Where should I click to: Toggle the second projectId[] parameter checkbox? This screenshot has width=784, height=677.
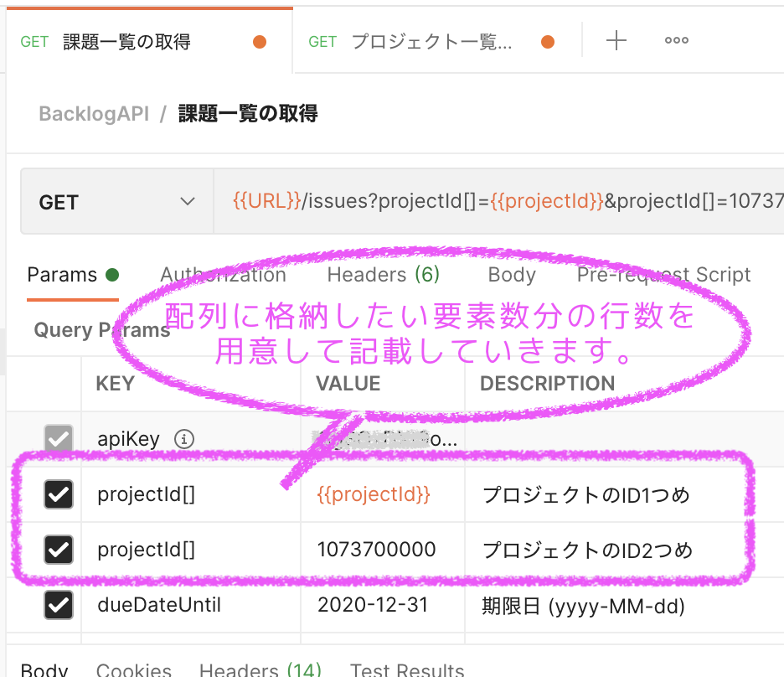point(58,550)
